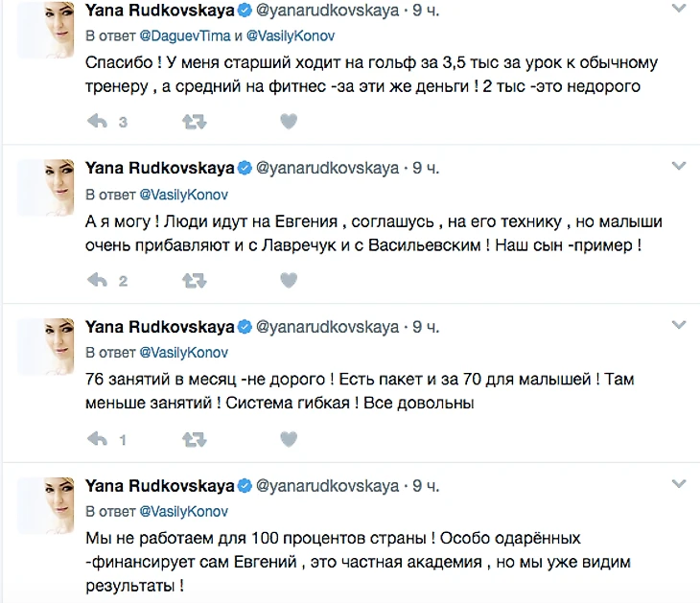Reply to the tweet about golf lessons

(x=97, y=122)
